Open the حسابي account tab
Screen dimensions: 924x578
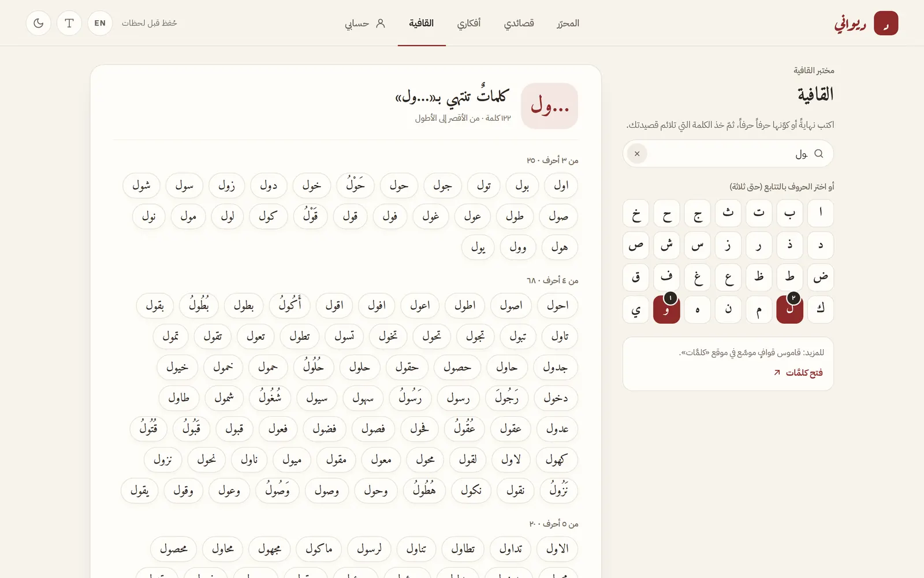point(364,23)
